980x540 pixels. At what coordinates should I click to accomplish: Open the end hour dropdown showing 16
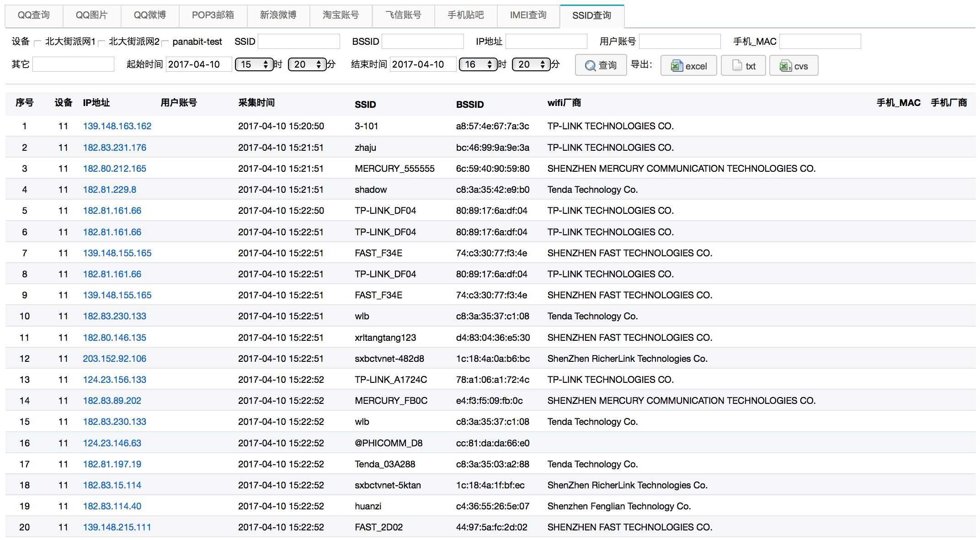[478, 64]
